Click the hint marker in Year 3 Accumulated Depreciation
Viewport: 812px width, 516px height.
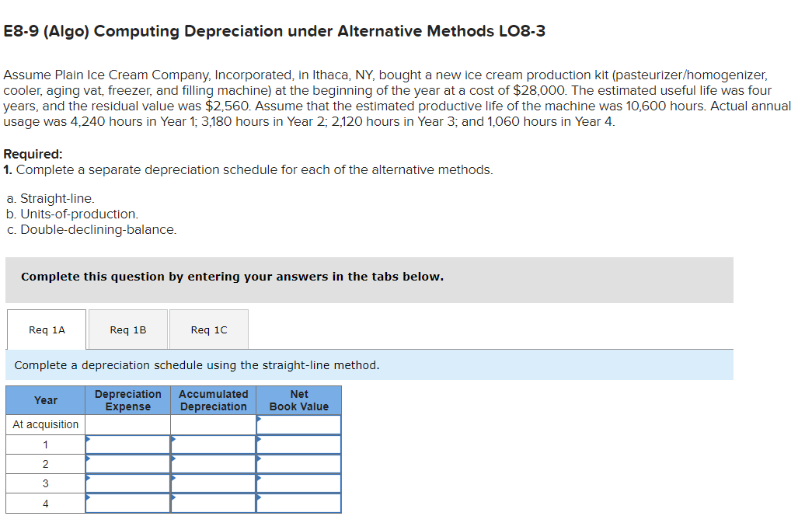point(174,478)
